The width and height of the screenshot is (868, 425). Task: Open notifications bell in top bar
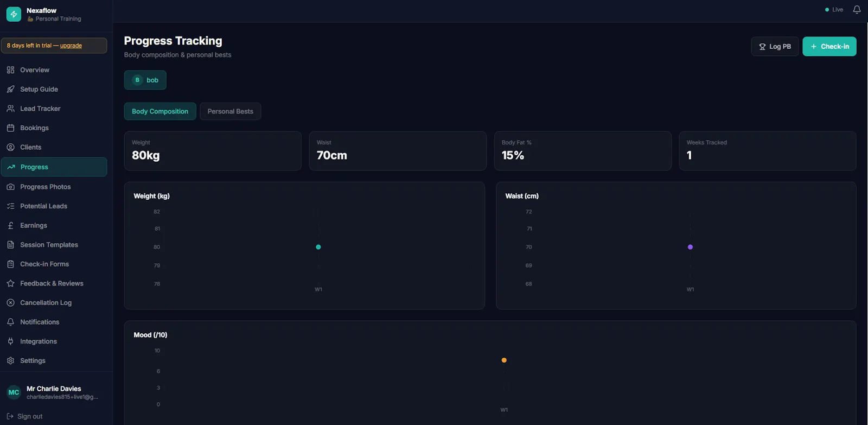point(857,10)
